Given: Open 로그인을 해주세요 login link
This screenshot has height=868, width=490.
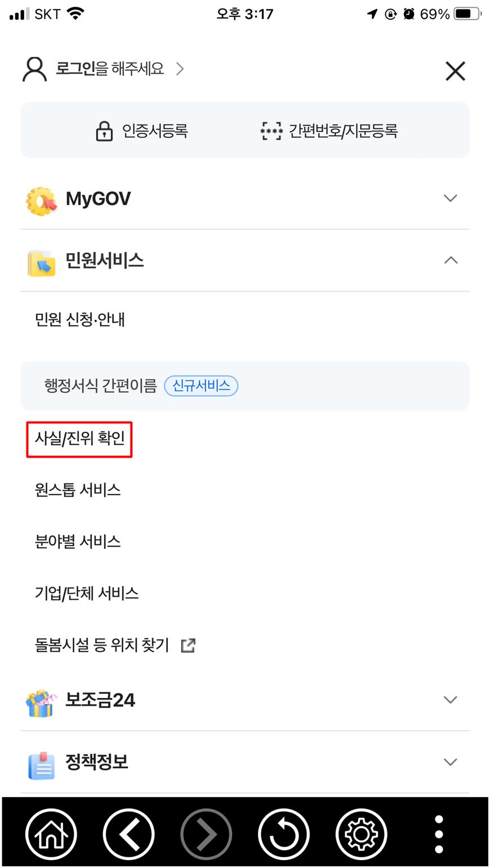Looking at the screenshot, I should click(110, 69).
